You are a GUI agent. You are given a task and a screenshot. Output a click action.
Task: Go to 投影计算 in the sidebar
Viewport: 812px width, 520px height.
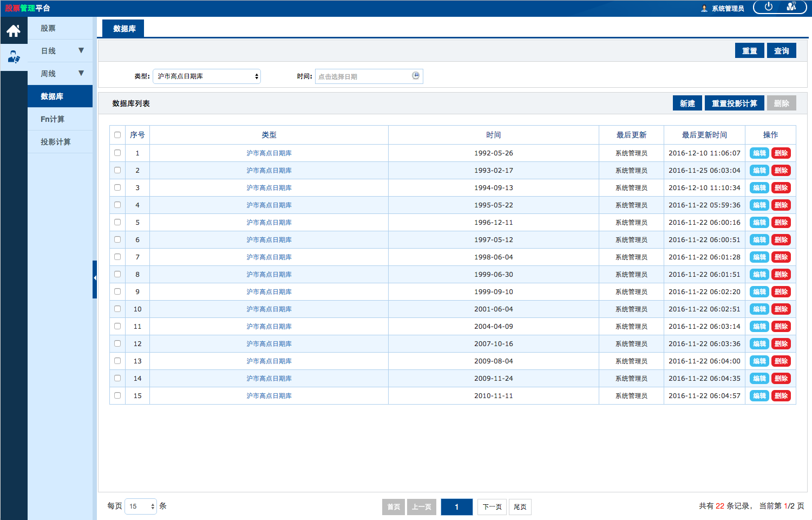(x=56, y=142)
